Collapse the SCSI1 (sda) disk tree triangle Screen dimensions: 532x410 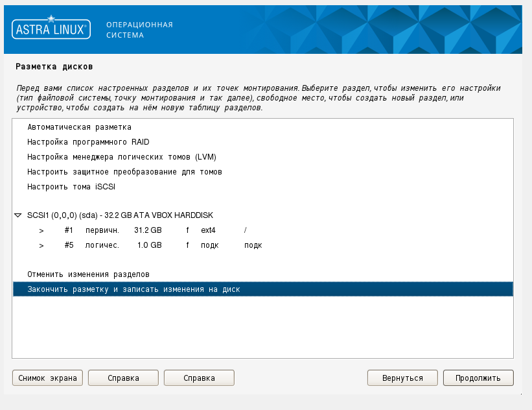18,215
